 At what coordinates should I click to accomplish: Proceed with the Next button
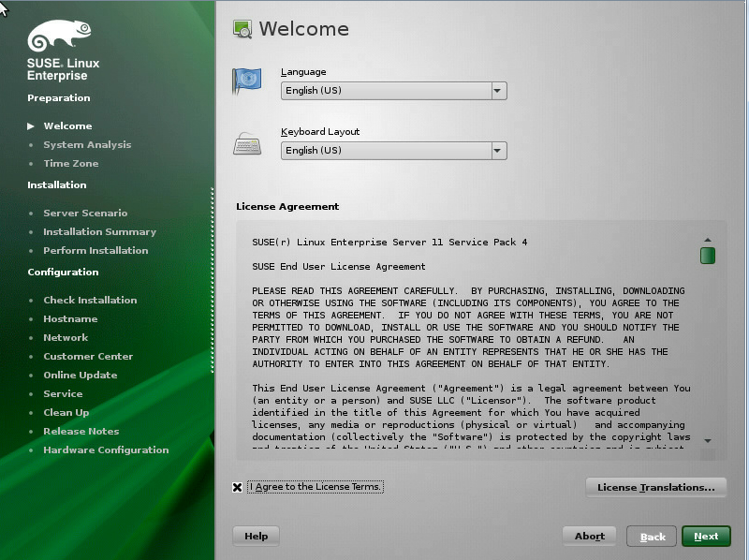point(706,536)
